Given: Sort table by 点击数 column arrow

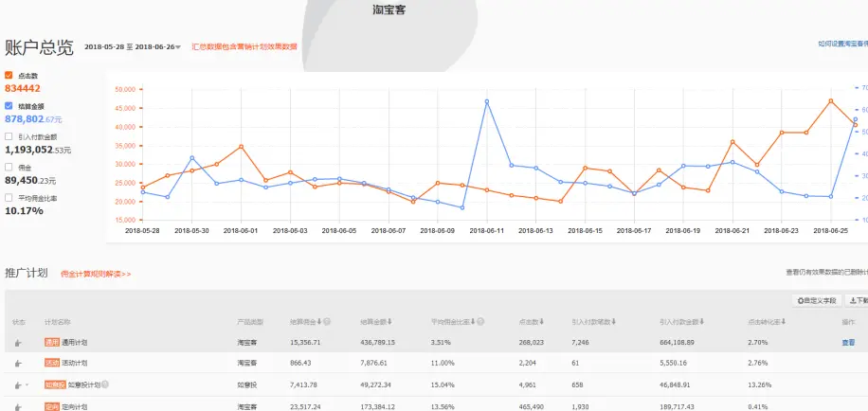Looking at the screenshot, I should coord(542,321).
